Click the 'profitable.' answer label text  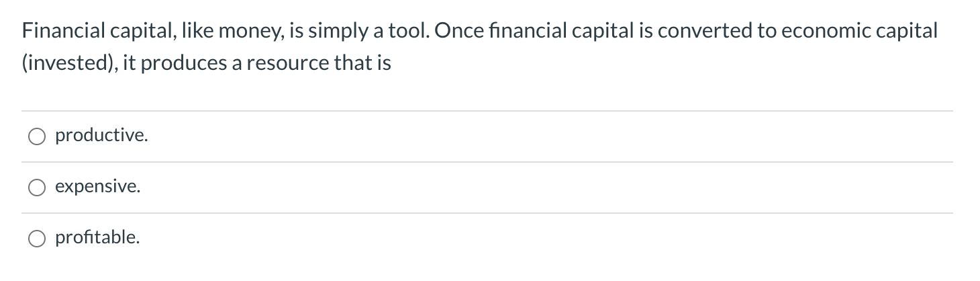coord(98,237)
